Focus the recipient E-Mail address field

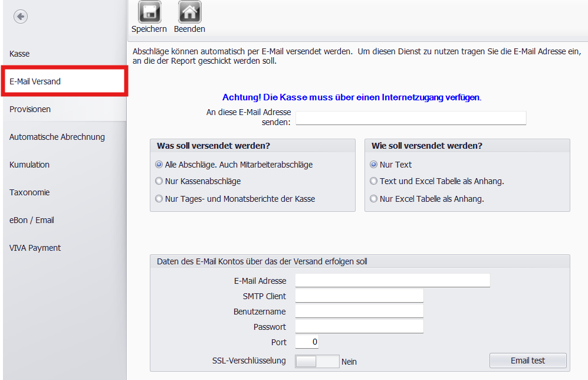[x=411, y=118]
